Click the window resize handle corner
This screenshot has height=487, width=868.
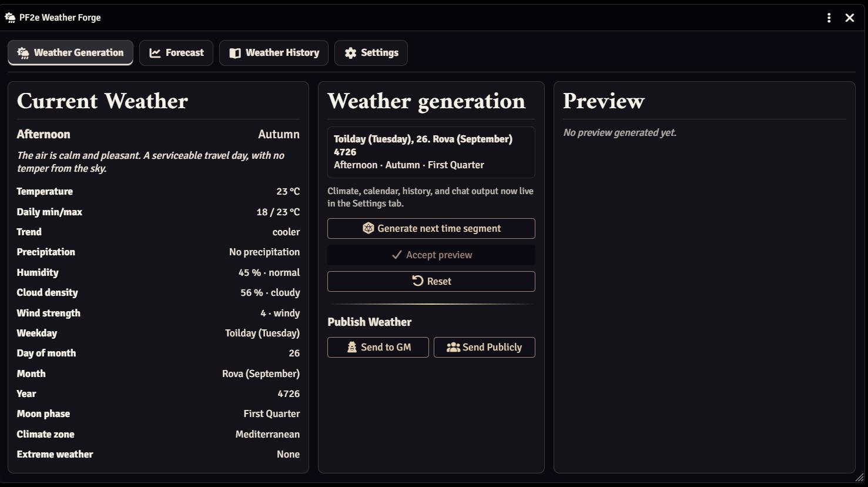point(860,478)
